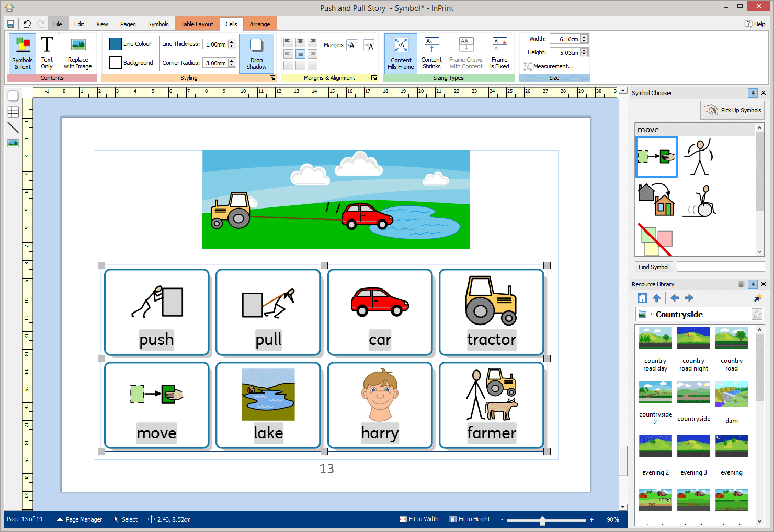The image size is (774, 532).
Task: Expand Margins & Alignment dialog launcher
Action: click(374, 78)
